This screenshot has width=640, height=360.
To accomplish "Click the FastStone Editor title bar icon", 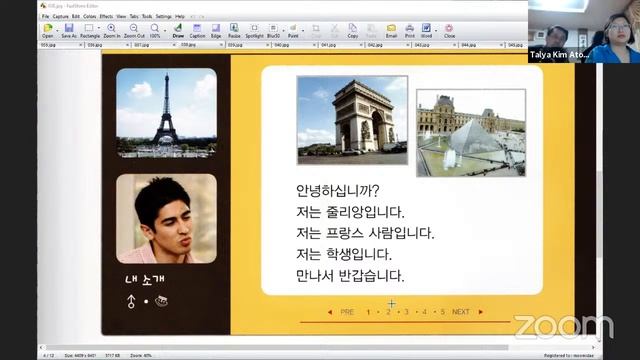I will [x=43, y=6].
